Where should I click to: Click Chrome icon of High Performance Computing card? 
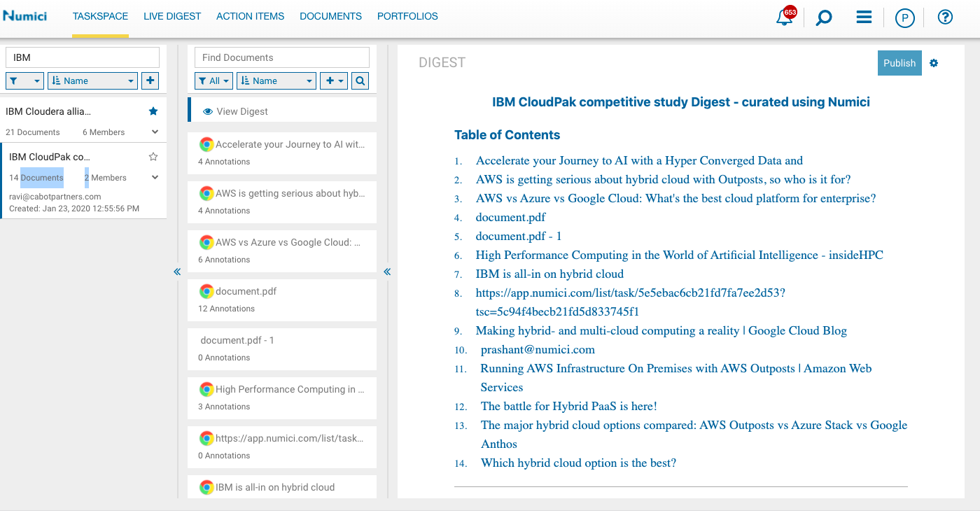[x=206, y=389]
